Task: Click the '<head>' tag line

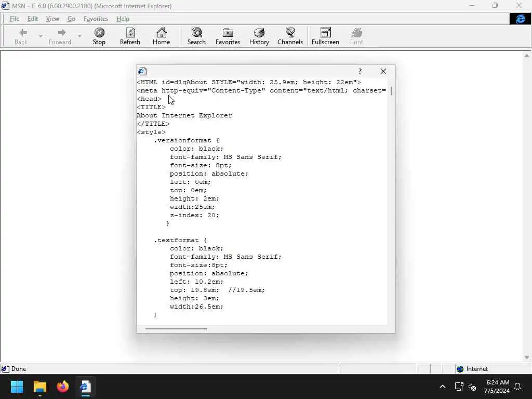Action: pos(149,99)
